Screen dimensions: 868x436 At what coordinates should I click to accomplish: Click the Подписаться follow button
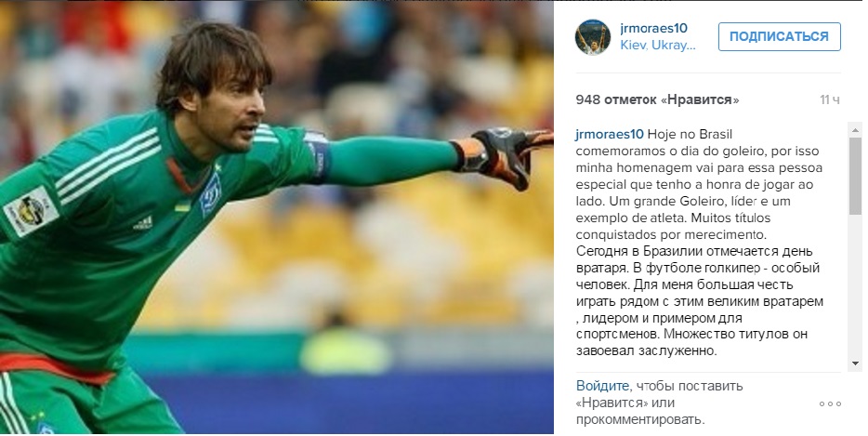[x=779, y=36]
